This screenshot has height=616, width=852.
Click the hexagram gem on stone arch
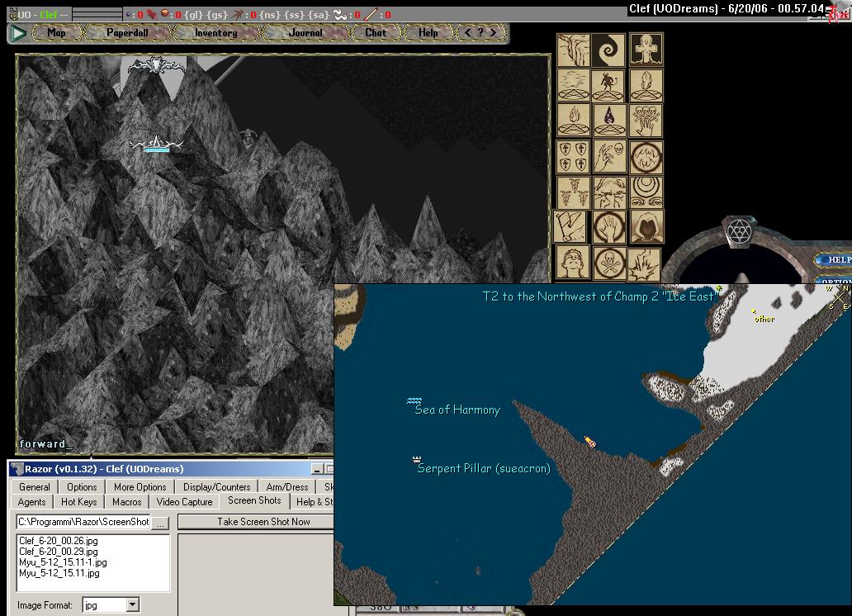point(739,231)
